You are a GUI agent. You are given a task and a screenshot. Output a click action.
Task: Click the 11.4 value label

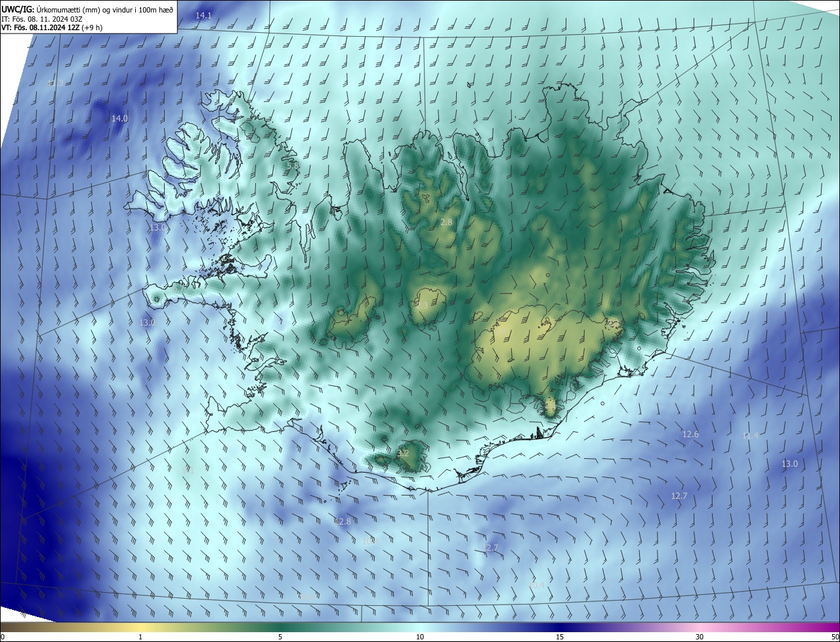pos(750,436)
